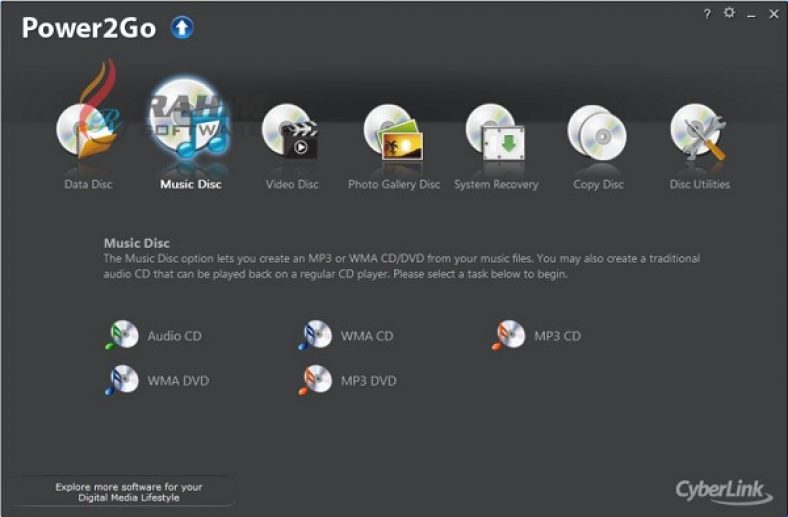788x517 pixels.
Task: Click the Music Disc heading in the description
Action: coord(137,243)
